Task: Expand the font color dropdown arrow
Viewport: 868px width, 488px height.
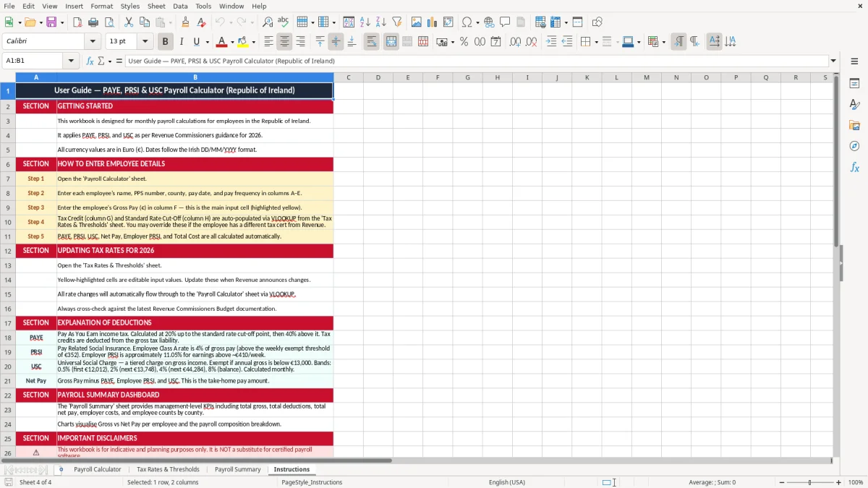Action: pyautogui.click(x=231, y=42)
